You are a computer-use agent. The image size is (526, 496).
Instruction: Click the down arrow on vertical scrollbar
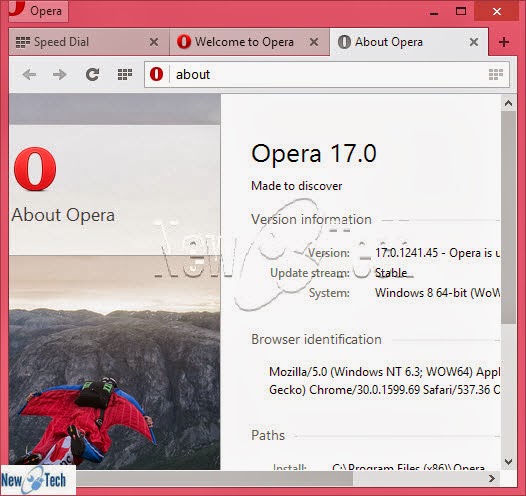508,462
